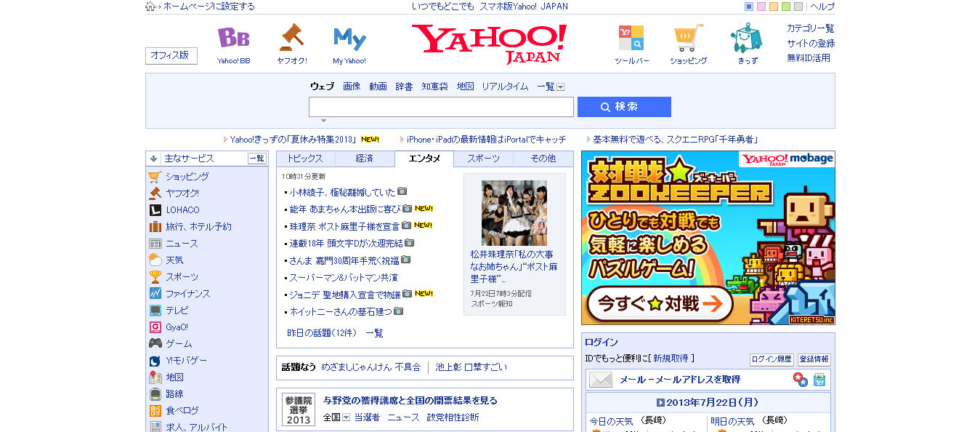Open the ヤフオク! gavel icon in header
The image size is (980, 432).
[x=291, y=37]
